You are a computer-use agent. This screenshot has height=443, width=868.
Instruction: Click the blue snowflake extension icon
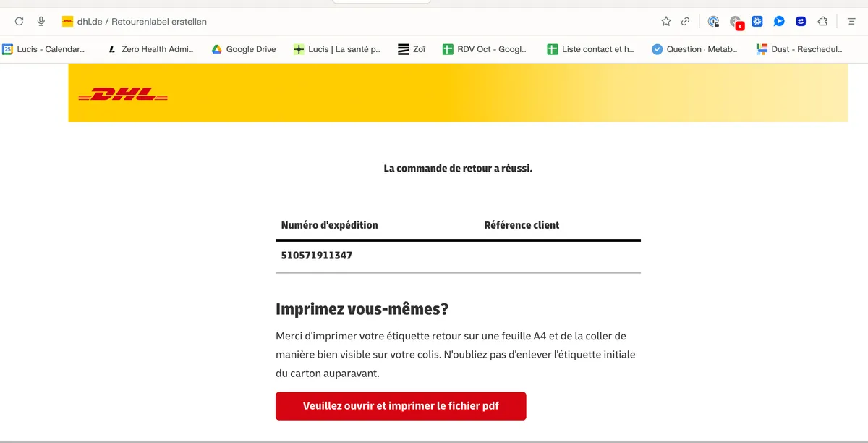757,21
